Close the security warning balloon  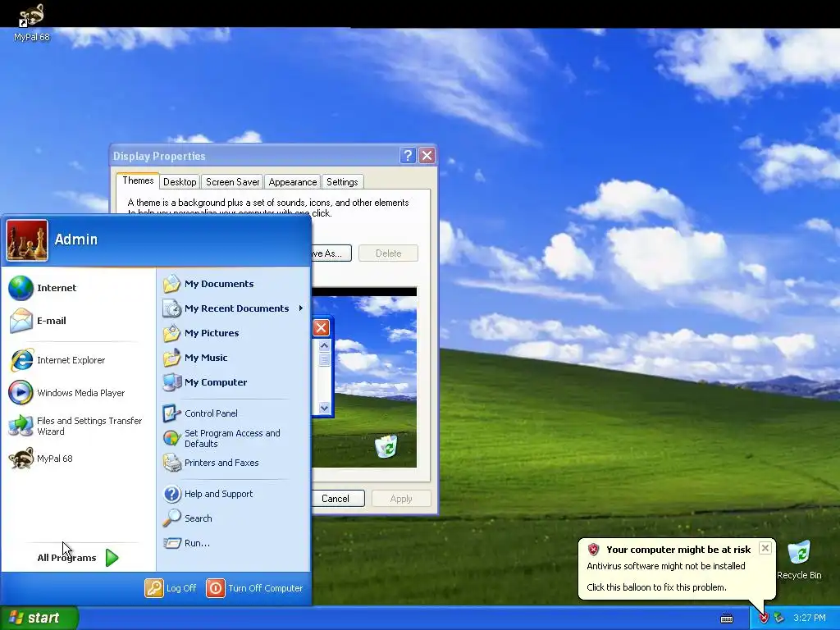(765, 548)
